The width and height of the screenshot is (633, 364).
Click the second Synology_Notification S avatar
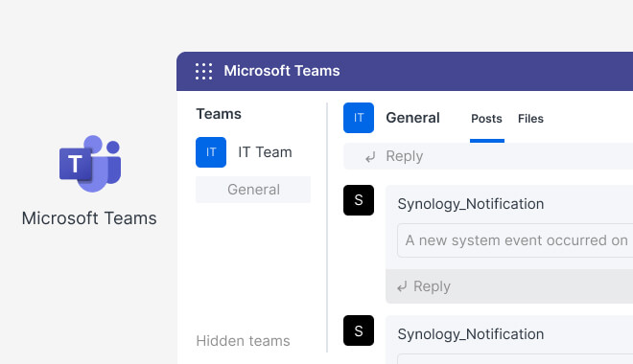point(359,330)
